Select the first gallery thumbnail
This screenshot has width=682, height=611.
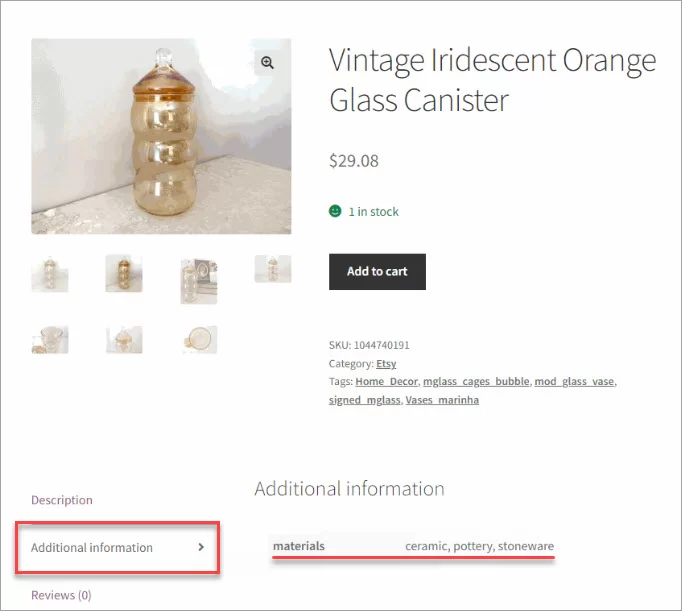pyautogui.click(x=50, y=274)
